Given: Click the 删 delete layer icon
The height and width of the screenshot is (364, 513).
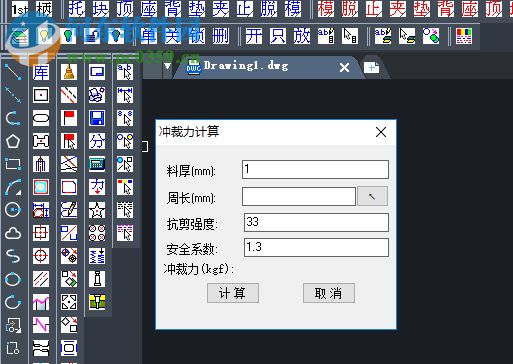Looking at the screenshot, I should (221, 36).
